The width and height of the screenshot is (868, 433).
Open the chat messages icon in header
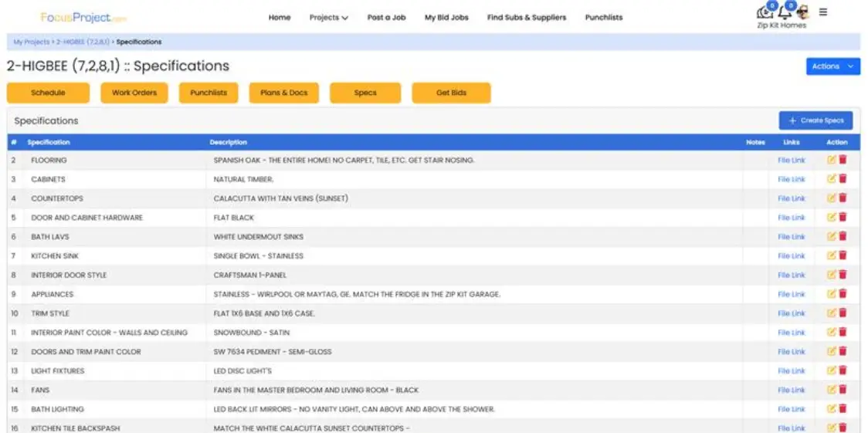765,12
